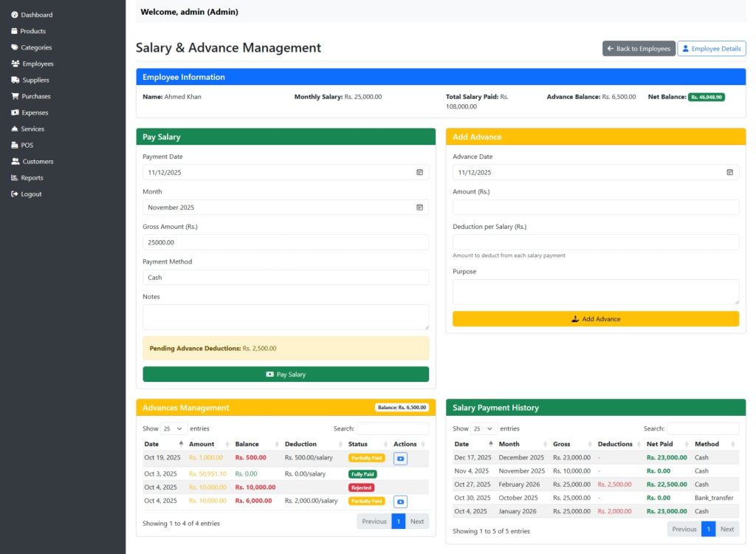Open the Payment Method dropdown
Viewport: 756px width, 554px height.
click(285, 278)
